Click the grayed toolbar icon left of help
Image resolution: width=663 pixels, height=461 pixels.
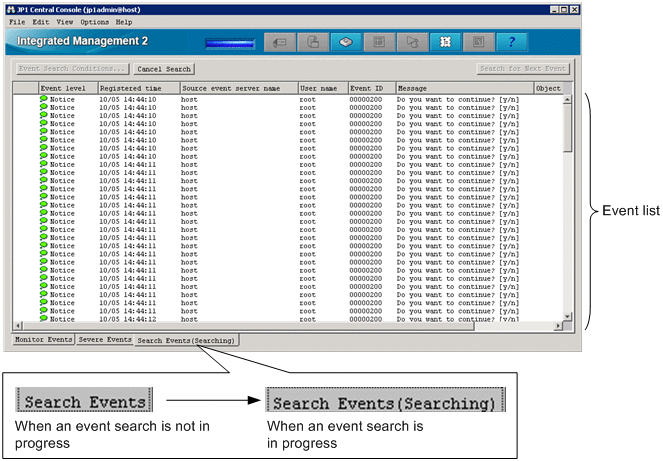476,43
